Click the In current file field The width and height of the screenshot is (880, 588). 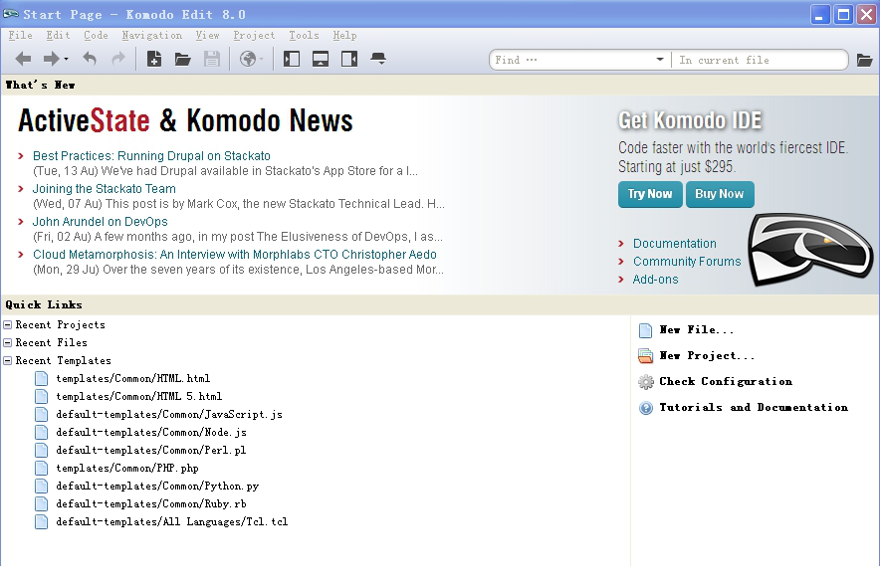pyautogui.click(x=759, y=60)
